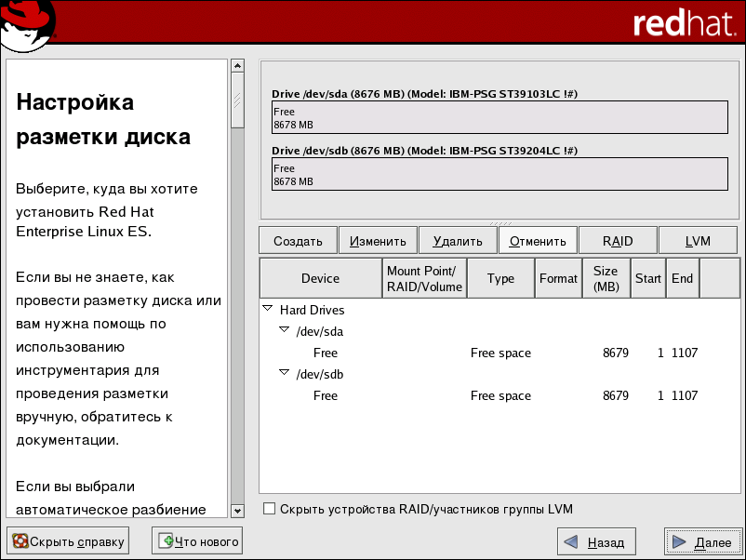Collapse the /dev/sda tree node
Image resolution: width=746 pixels, height=560 pixels.
(285, 330)
